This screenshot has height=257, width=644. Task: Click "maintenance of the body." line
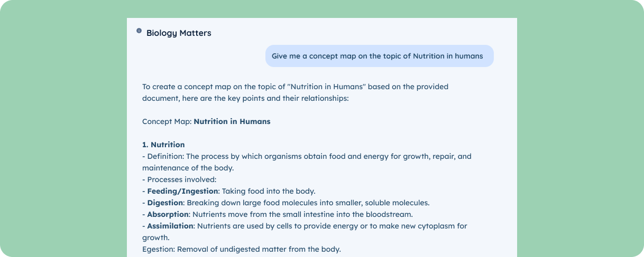(x=188, y=168)
